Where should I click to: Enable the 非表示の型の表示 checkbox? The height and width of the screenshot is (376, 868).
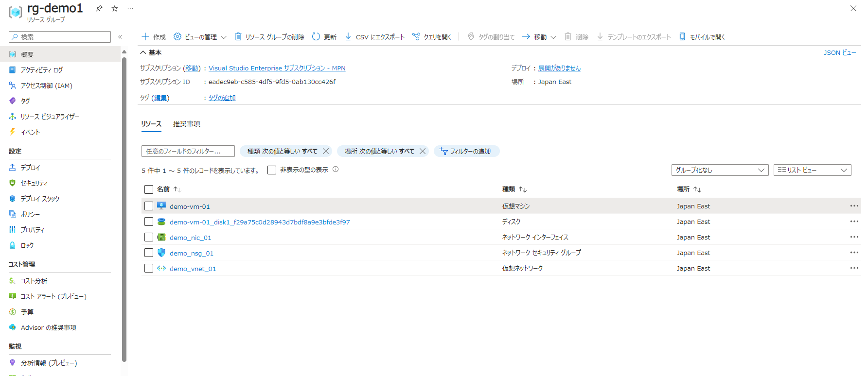[x=272, y=170]
